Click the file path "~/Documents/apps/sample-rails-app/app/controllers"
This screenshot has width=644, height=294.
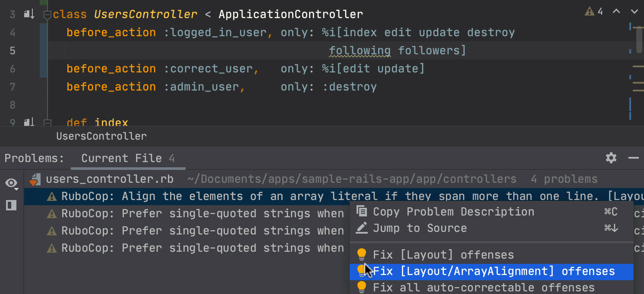pyautogui.click(x=352, y=179)
